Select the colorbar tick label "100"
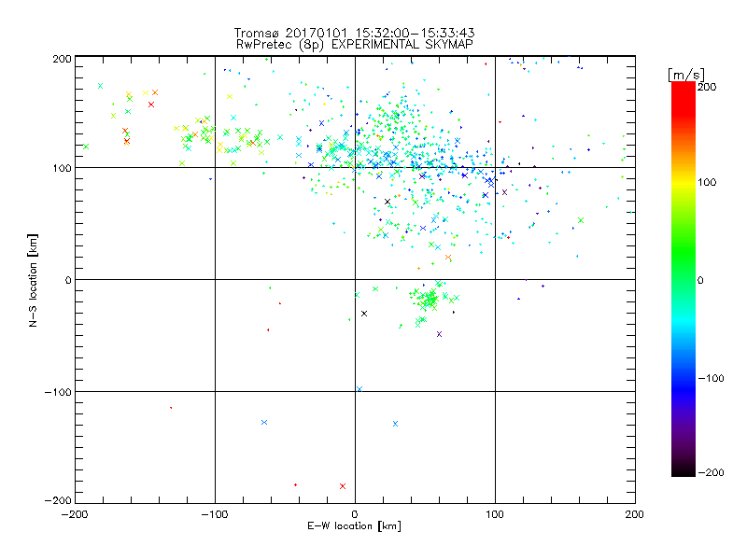 (x=707, y=182)
